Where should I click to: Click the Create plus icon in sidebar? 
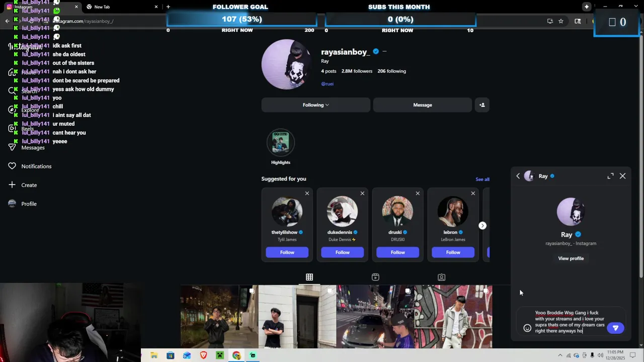12,185
